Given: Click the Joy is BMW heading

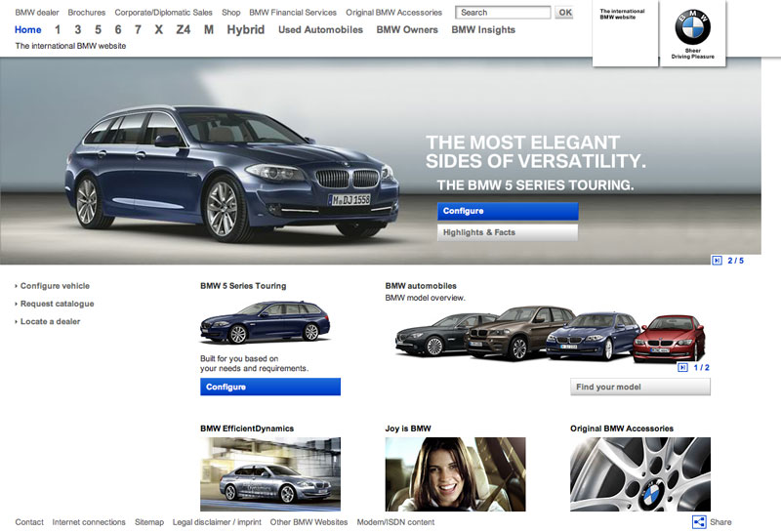Looking at the screenshot, I should tap(408, 429).
